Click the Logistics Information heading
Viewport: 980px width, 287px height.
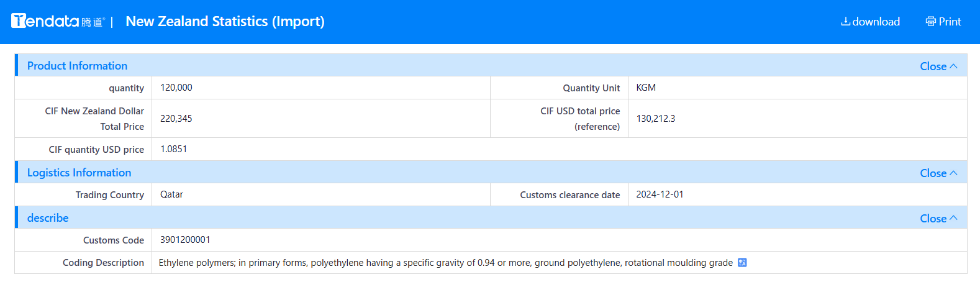click(x=79, y=173)
